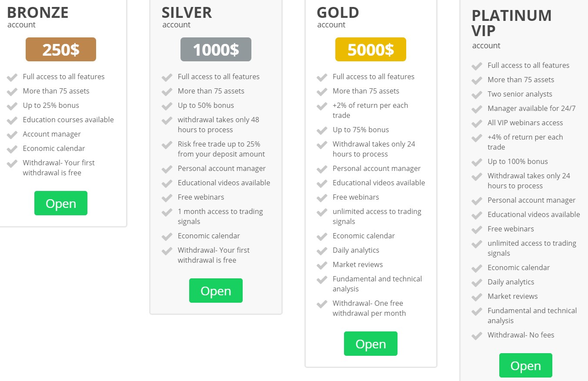Open the Gold account
This screenshot has height=381, width=588.
[371, 344]
